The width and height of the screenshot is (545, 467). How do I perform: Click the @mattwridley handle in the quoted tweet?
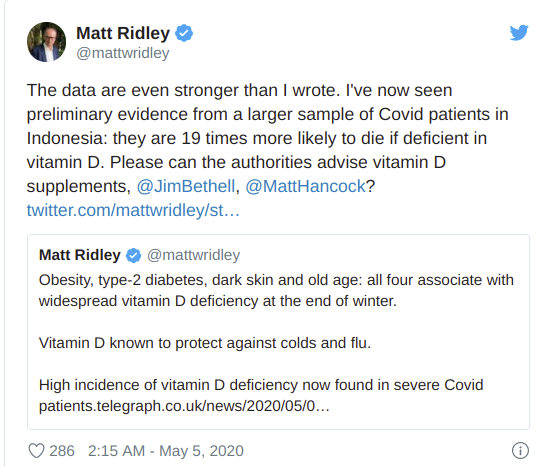pos(194,255)
